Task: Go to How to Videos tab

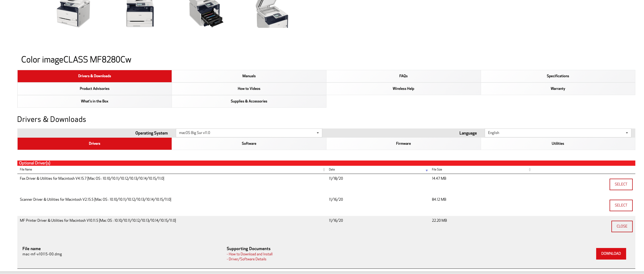Action: point(249,89)
